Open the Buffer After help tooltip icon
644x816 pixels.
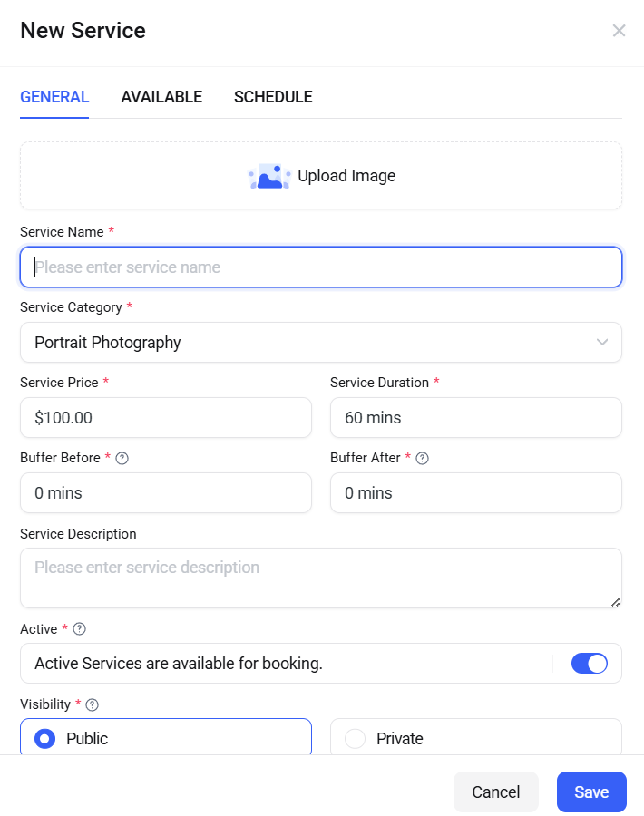click(422, 458)
